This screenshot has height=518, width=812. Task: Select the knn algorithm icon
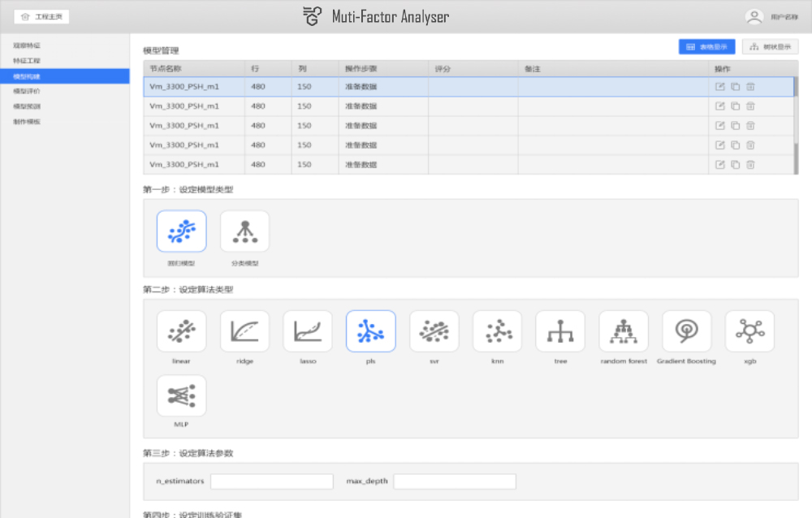click(497, 331)
